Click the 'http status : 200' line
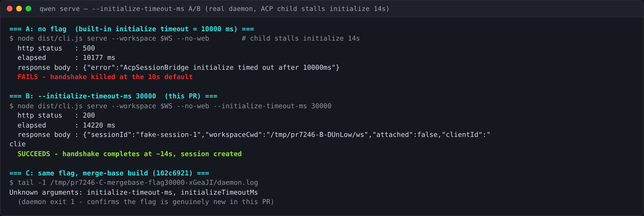644x216 pixels. (x=56, y=116)
